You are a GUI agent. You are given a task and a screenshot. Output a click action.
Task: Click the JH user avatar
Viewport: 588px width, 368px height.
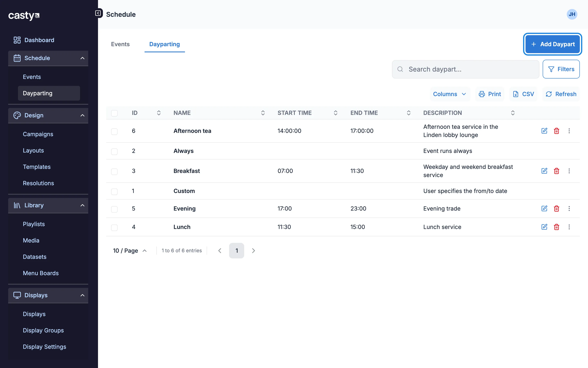(572, 14)
